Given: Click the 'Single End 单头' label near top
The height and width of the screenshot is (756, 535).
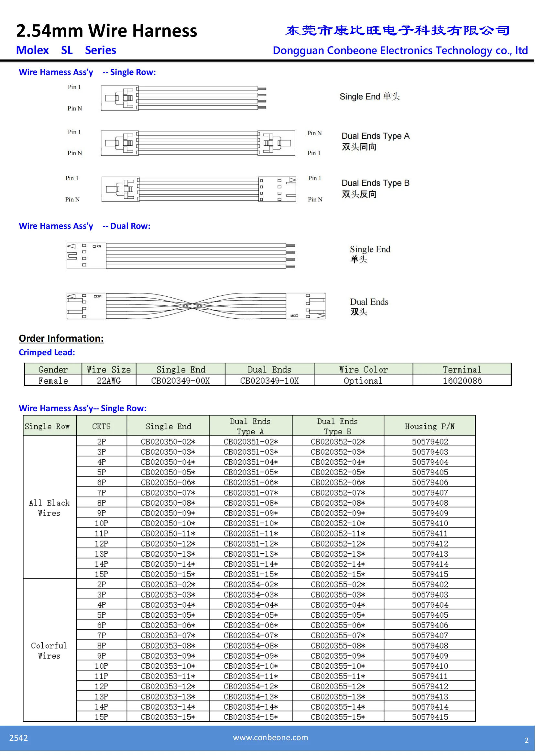Looking at the screenshot, I should click(x=370, y=97).
